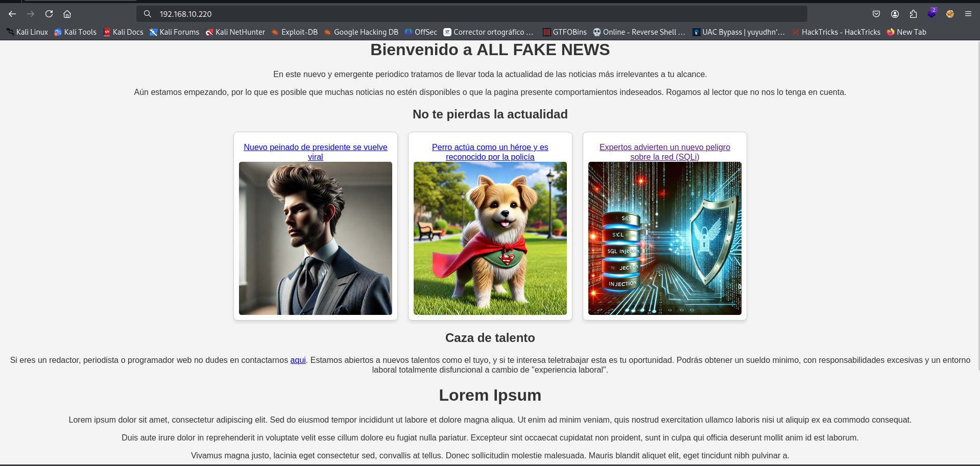Viewport: 980px width, 466px height.
Task: Click the orange cookie extension icon
Action: (x=950, y=14)
